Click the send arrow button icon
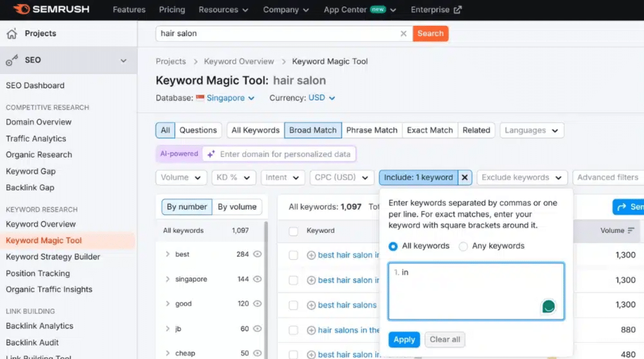The image size is (644, 359). click(x=622, y=207)
